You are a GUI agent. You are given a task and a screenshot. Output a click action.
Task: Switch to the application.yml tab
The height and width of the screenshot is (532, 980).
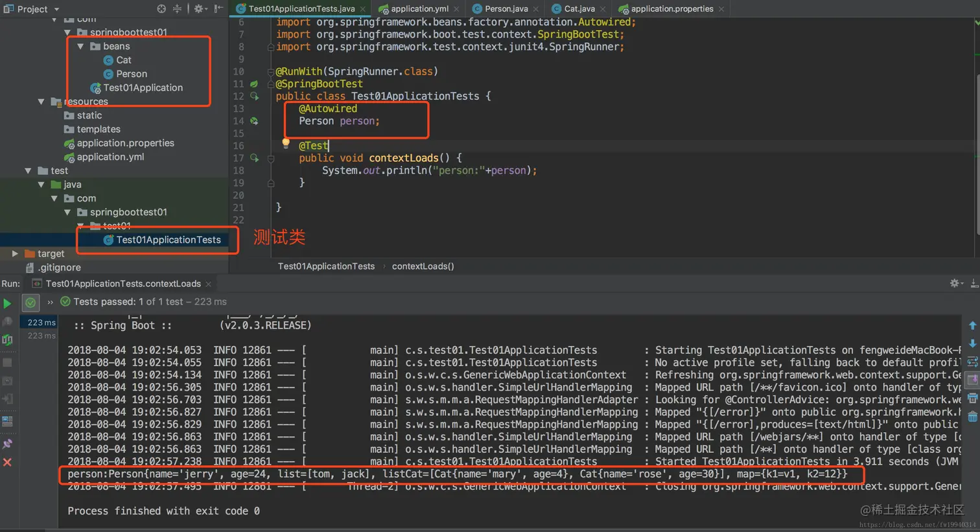pos(419,8)
